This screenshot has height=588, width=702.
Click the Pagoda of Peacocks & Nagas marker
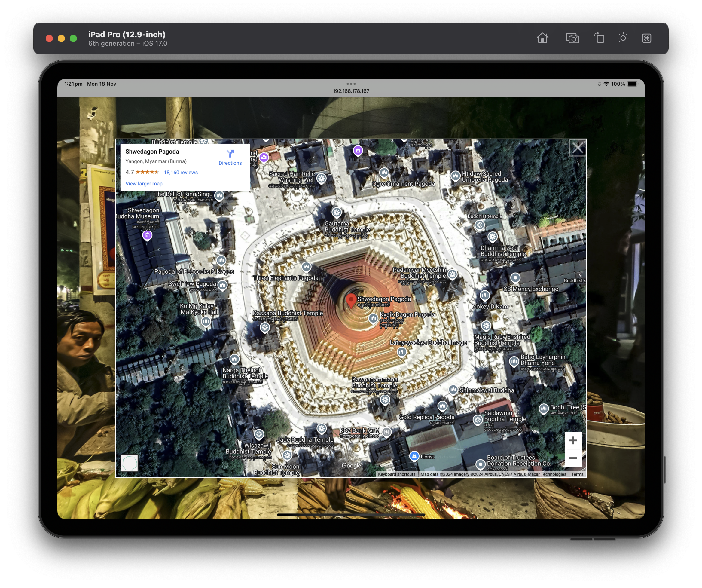click(x=221, y=260)
